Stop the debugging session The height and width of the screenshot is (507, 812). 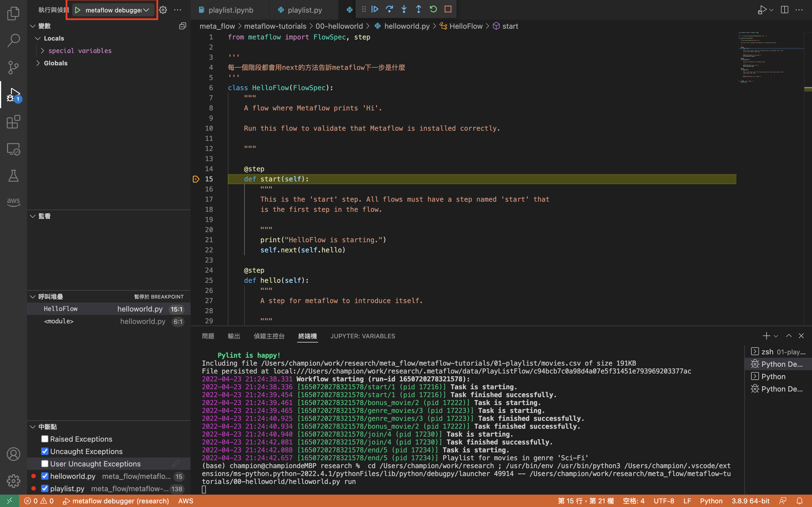click(x=448, y=9)
